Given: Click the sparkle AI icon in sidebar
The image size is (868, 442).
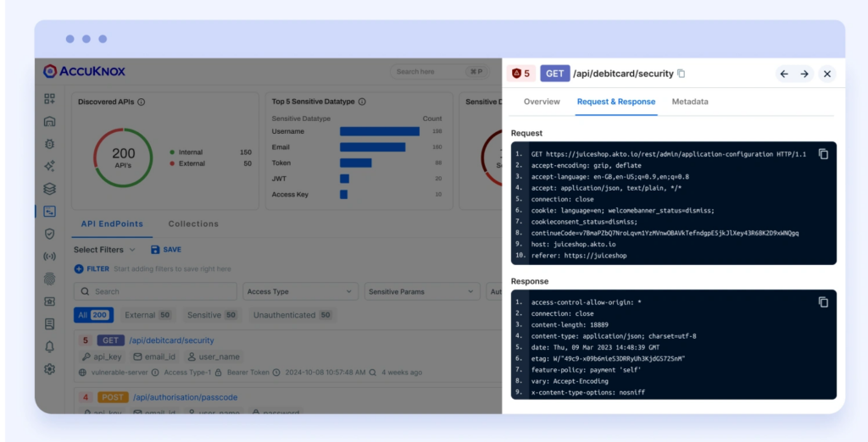Looking at the screenshot, I should pos(49,166).
